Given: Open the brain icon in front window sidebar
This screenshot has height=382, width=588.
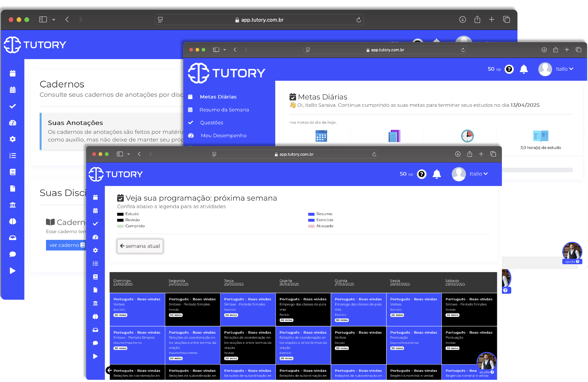Looking at the screenshot, I should pos(95,317).
